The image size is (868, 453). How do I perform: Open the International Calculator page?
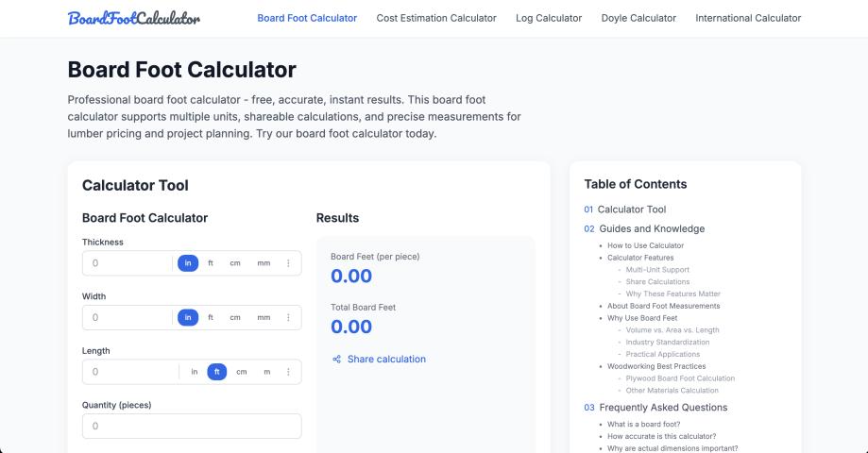pos(748,18)
